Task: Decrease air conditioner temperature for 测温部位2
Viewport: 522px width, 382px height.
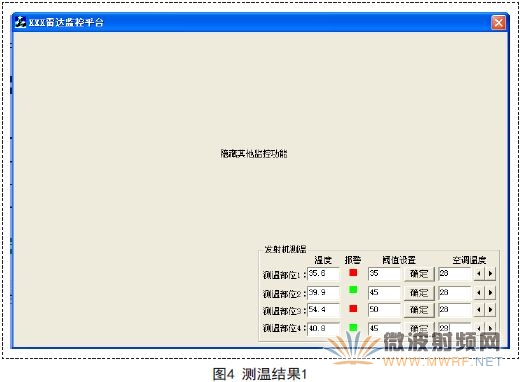Action: pos(479,293)
